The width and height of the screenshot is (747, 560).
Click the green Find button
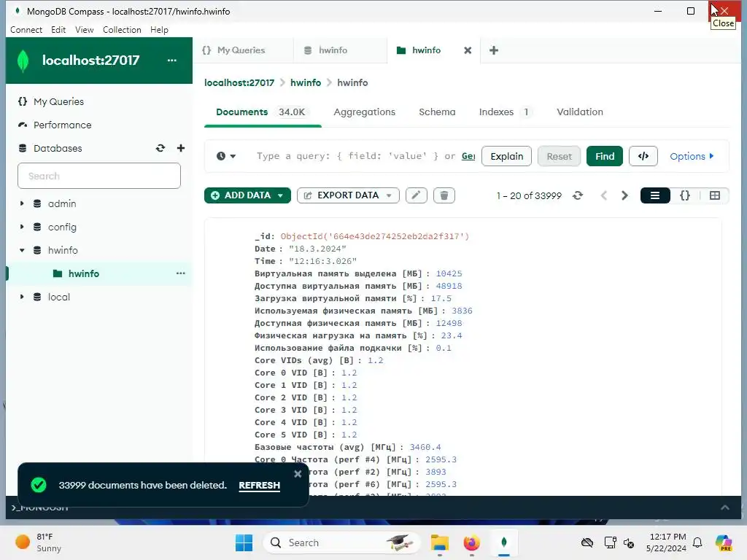tap(605, 156)
